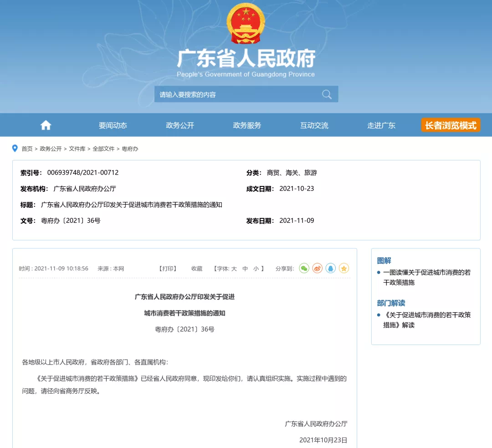
Task: Click English title People's Government of Guangdong Province
Action: click(x=246, y=74)
